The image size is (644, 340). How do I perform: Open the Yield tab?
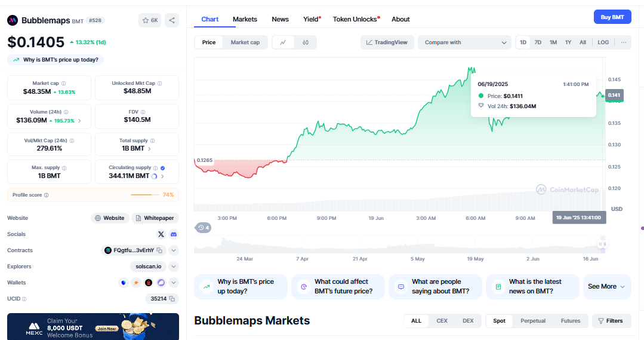tap(312, 19)
